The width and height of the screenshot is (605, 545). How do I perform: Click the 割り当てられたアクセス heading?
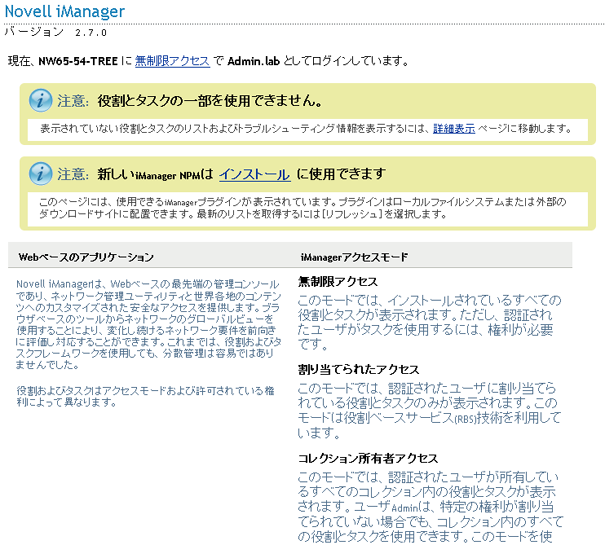tap(358, 369)
